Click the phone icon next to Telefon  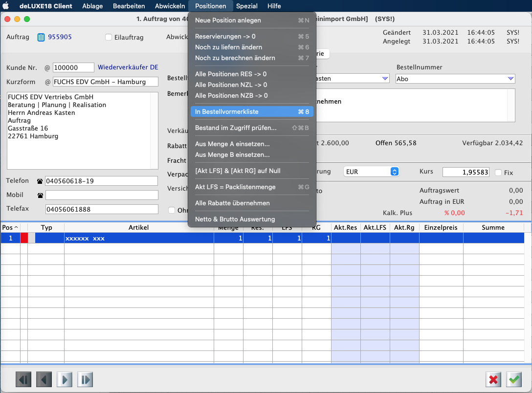[x=40, y=181]
